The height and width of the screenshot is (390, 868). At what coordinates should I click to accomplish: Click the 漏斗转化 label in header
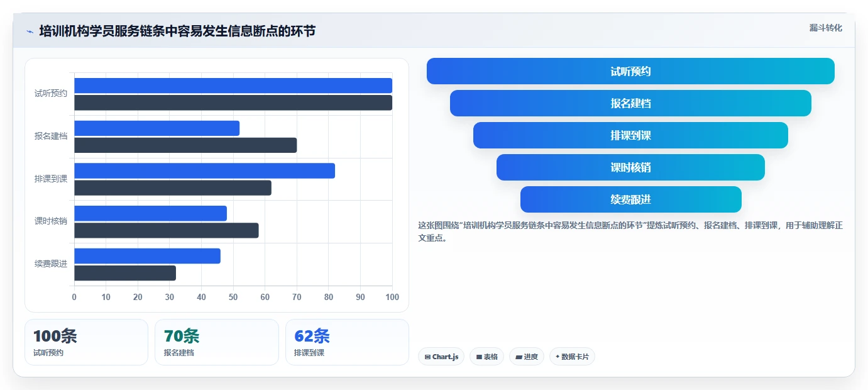(825, 28)
